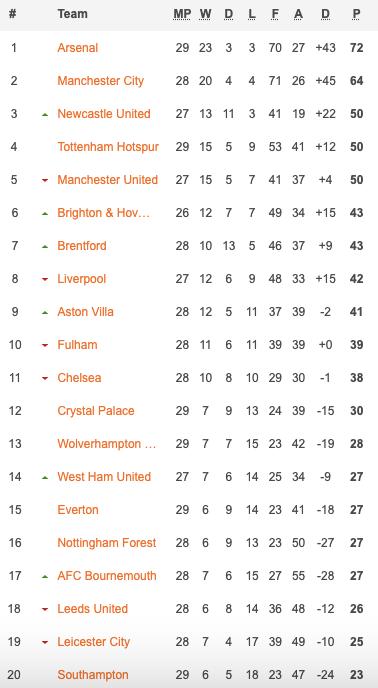Screen dimensions: 378x688
Task: Click the red down arrow beside Manchester United
Action: (45, 180)
